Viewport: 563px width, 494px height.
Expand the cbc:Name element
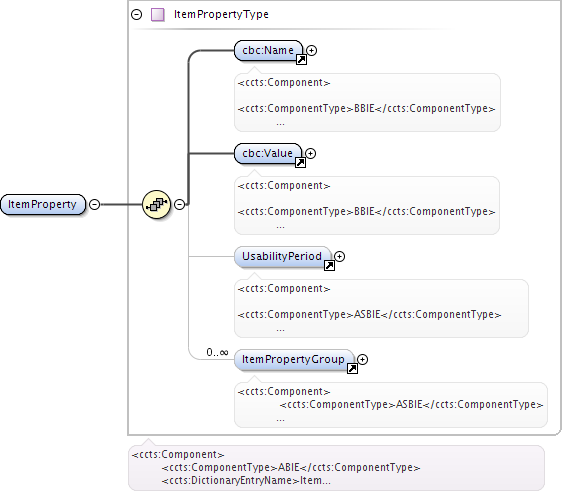(311, 51)
